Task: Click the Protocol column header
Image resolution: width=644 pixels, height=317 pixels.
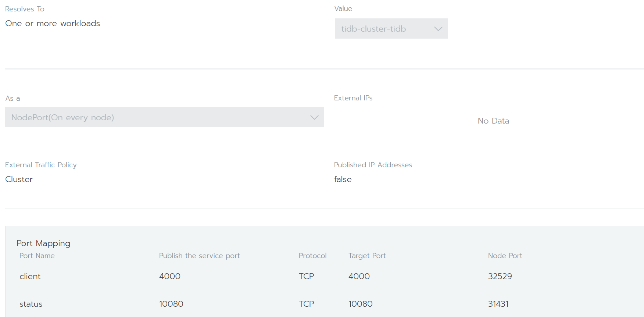Action: 312,256
